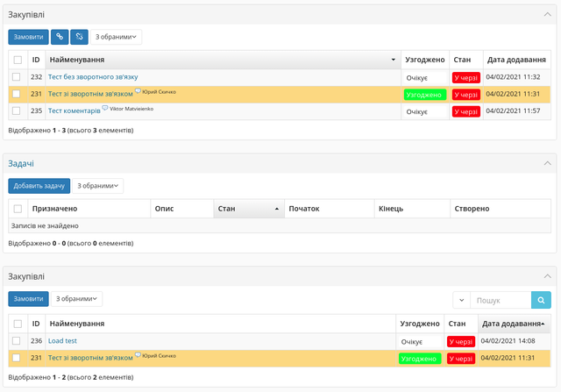Screen dimensions: 561x392
Task: Open the З обраними dropdown in bottom Закупівлі panel
Action: 76,299
